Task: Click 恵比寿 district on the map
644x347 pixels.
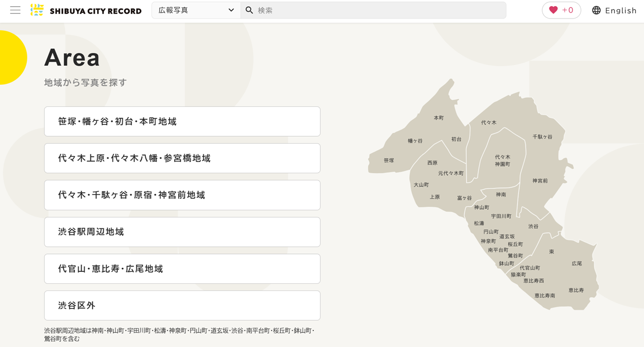Action: tap(576, 290)
